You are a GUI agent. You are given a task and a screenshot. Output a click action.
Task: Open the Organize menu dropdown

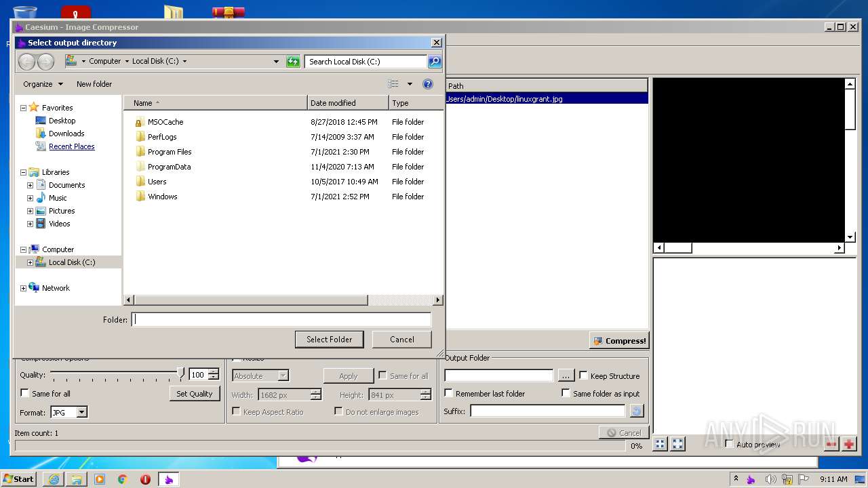click(43, 84)
